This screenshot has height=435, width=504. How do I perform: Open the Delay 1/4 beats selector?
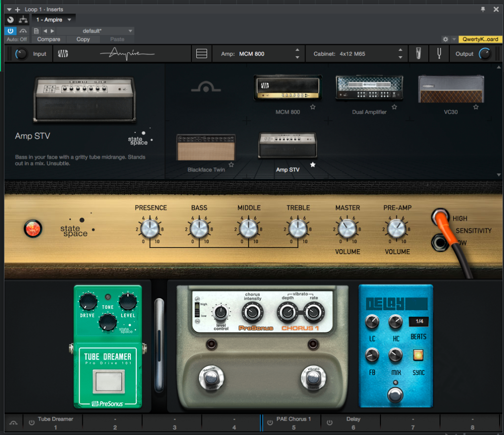tap(419, 321)
